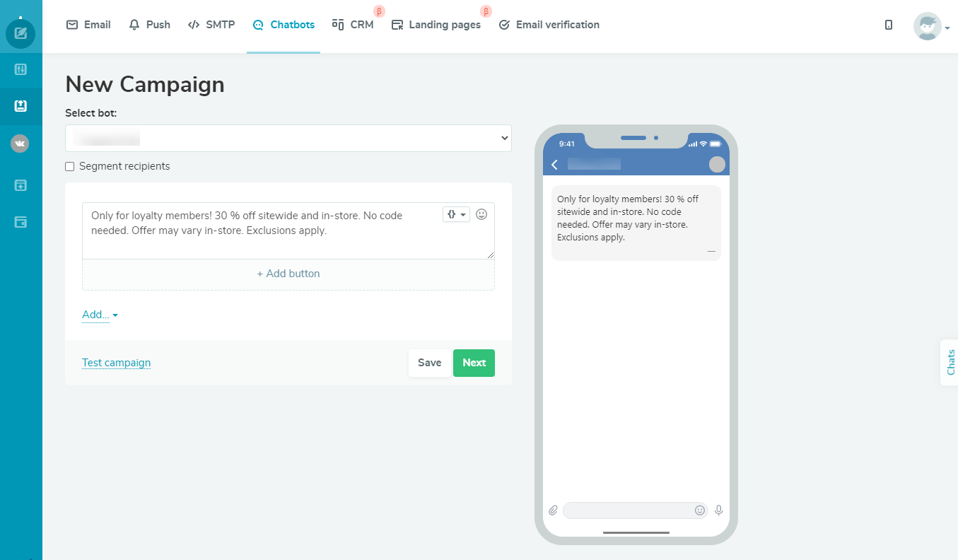Screen dimensions: 958x560
Task: Open the Test campaign link
Action: [x=116, y=363]
